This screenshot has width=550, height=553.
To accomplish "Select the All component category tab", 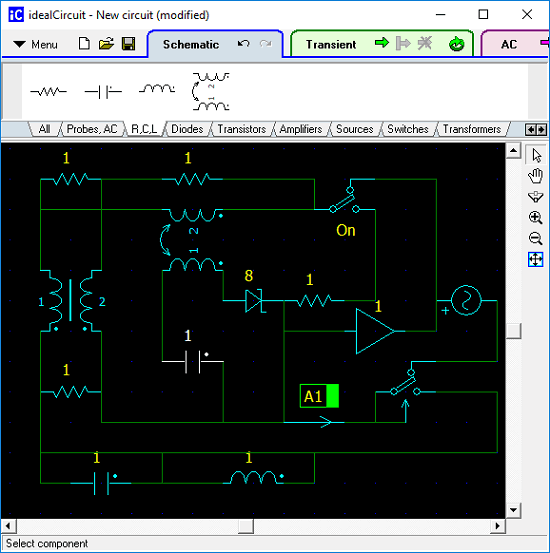I will tap(44, 129).
